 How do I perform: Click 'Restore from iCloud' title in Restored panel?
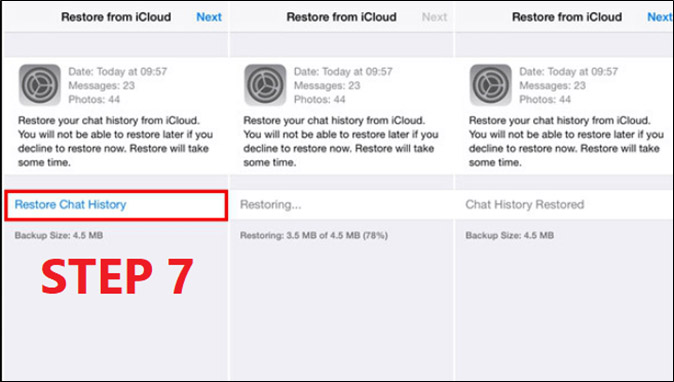[x=567, y=17]
